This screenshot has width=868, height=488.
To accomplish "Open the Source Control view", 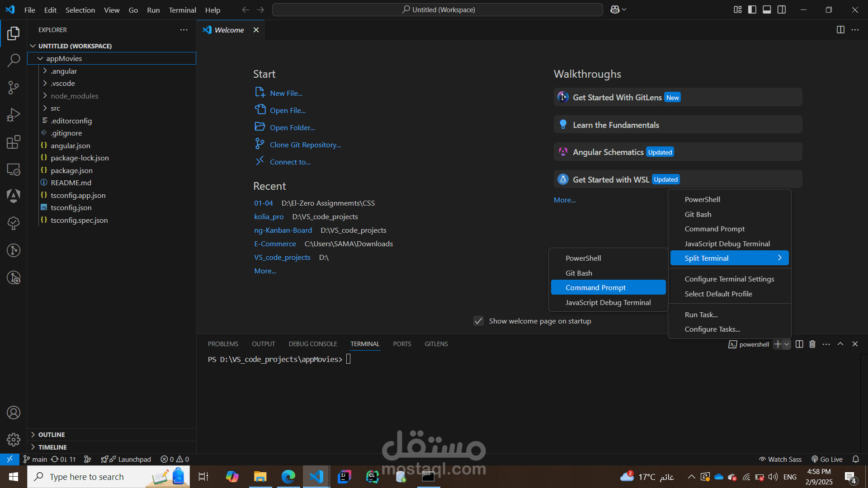I will pyautogui.click(x=14, y=87).
